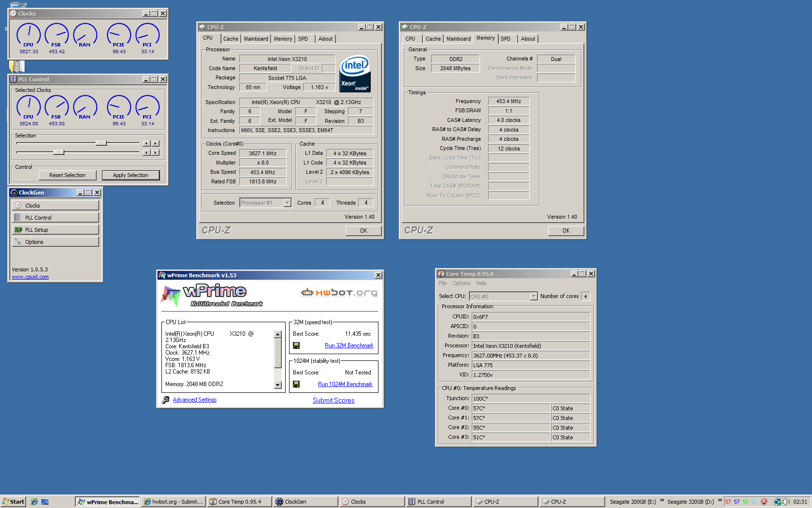The height and width of the screenshot is (508, 812).
Task: Switch to Core Temp 0.95.4 taskbar button
Action: (239, 502)
